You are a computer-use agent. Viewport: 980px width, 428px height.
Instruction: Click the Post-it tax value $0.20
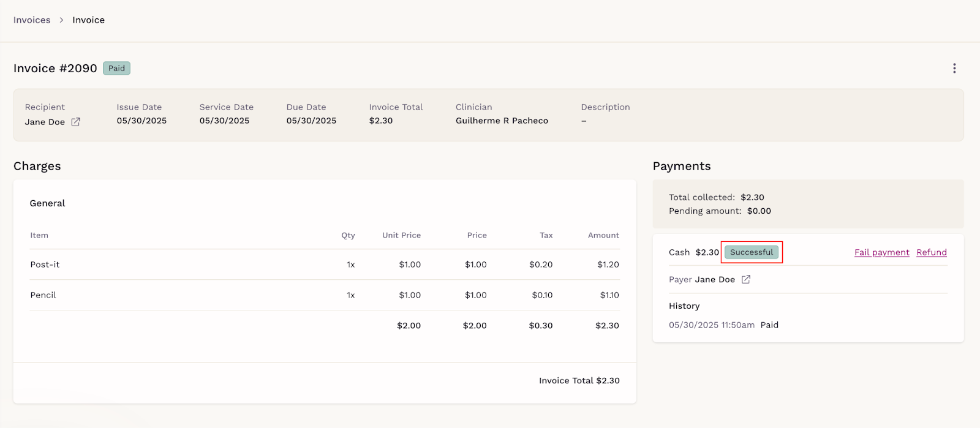click(541, 265)
